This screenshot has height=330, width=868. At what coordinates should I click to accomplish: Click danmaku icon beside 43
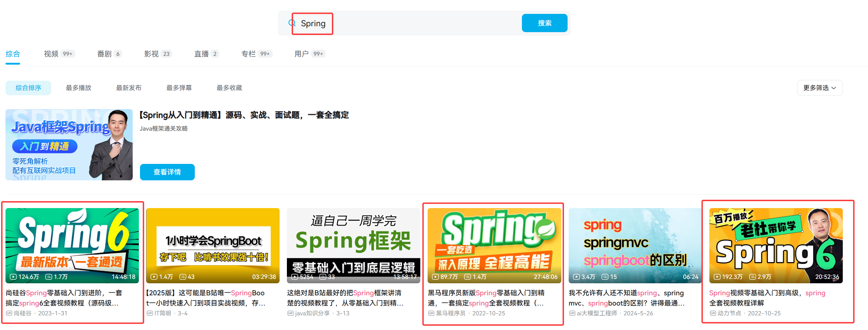pos(183,277)
